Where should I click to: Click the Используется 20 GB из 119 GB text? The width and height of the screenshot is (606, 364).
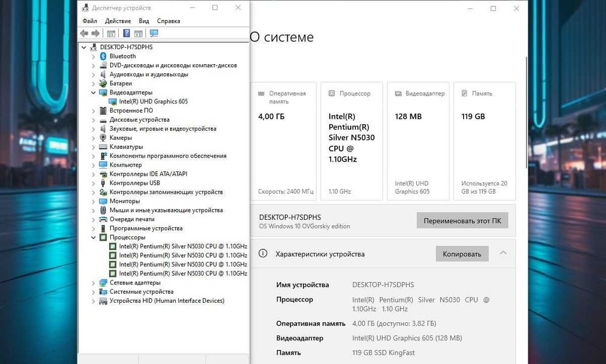click(484, 187)
